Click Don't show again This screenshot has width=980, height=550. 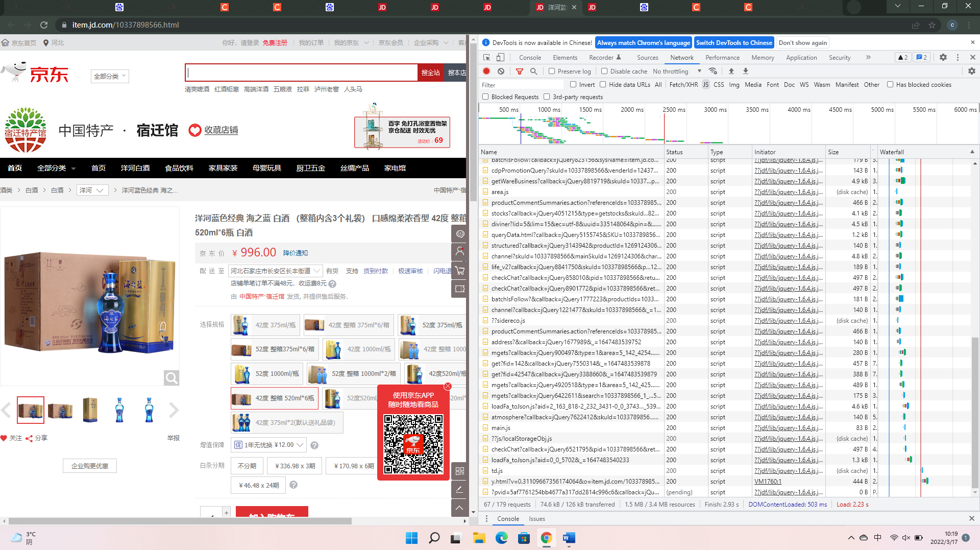point(802,43)
